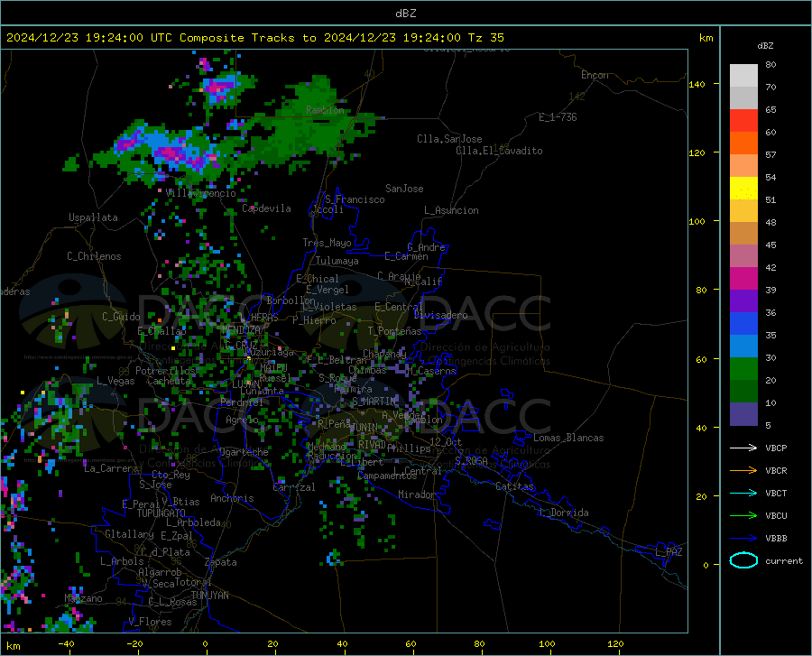Click the blue VBBB arrow legend icon
The height and width of the screenshot is (656, 812).
click(x=743, y=539)
